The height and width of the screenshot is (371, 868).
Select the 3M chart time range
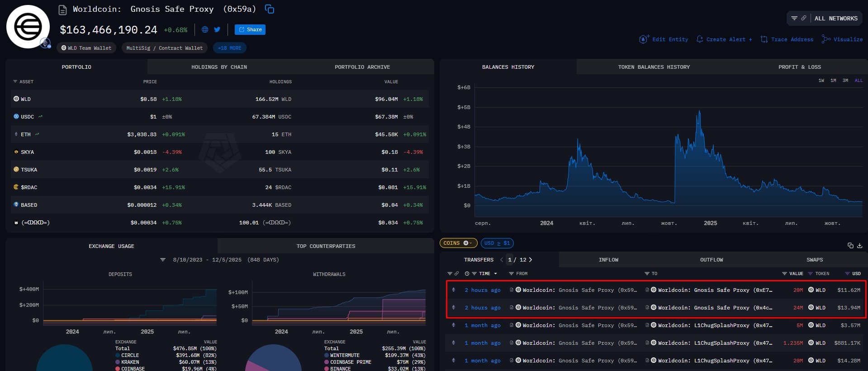click(845, 81)
